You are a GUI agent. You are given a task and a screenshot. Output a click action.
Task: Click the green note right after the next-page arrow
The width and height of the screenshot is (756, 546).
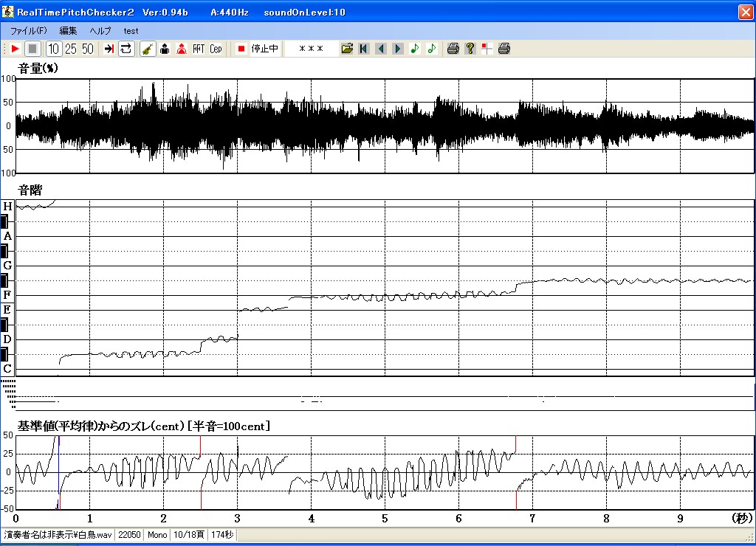coord(415,49)
